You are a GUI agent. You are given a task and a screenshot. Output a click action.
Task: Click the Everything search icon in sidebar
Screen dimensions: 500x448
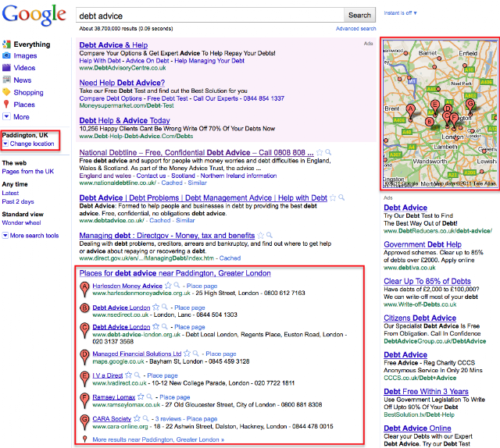(x=6, y=44)
